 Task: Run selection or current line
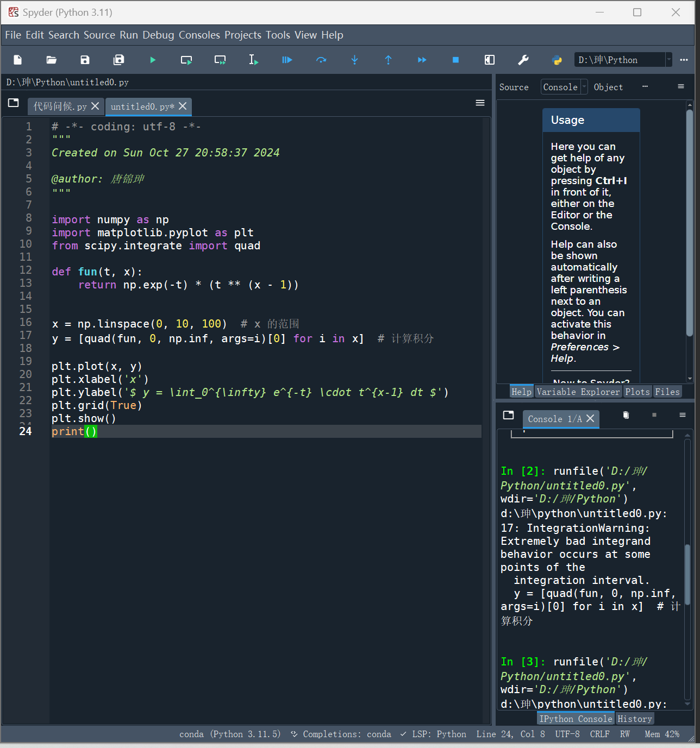tap(254, 60)
